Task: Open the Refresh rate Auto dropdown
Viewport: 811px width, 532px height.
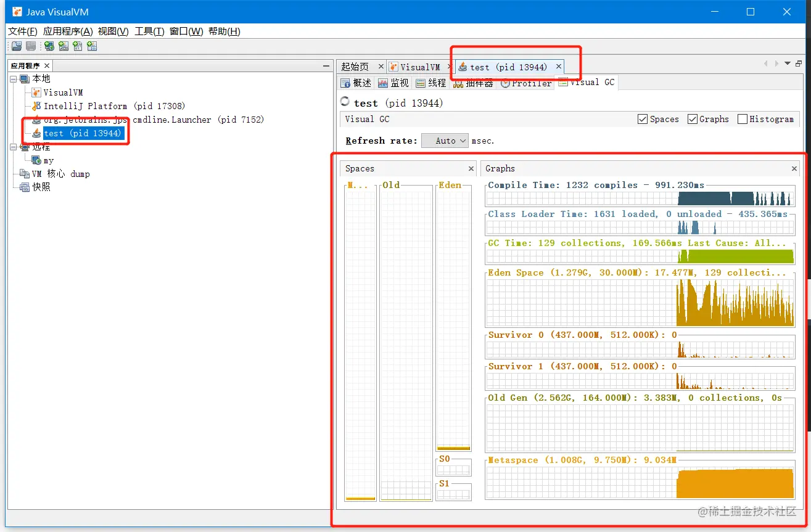Action: [x=445, y=141]
